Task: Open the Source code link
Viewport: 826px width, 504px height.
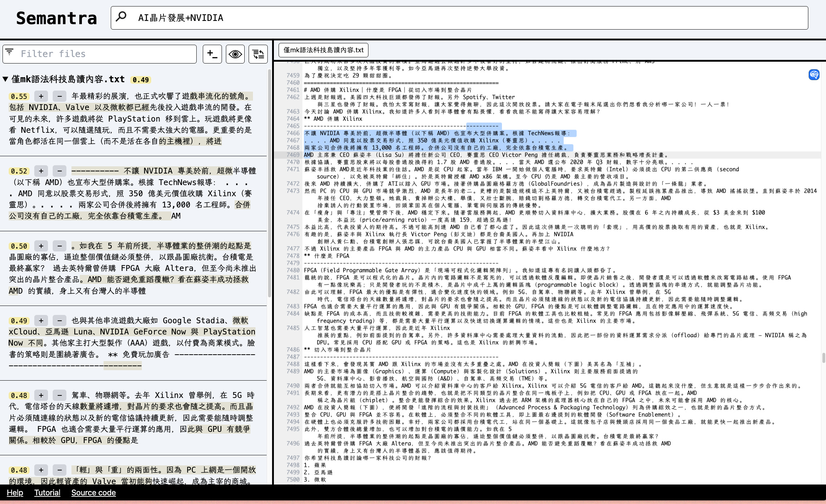Action: tap(93, 493)
